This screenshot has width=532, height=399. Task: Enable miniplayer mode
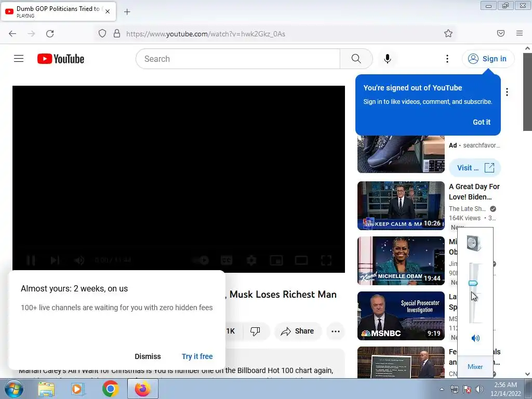pyautogui.click(x=276, y=260)
